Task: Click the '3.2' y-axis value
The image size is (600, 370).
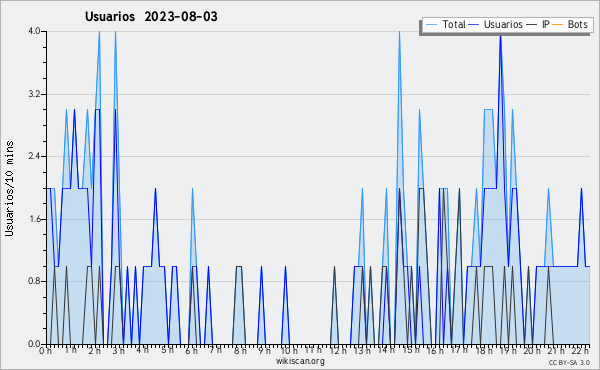Action: pyautogui.click(x=34, y=94)
